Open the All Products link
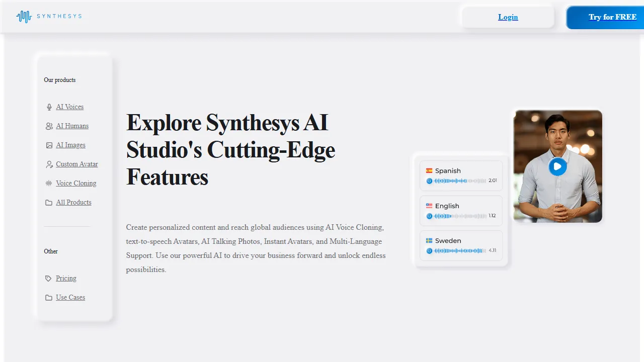Viewport: 644px width, 362px height. (x=74, y=203)
